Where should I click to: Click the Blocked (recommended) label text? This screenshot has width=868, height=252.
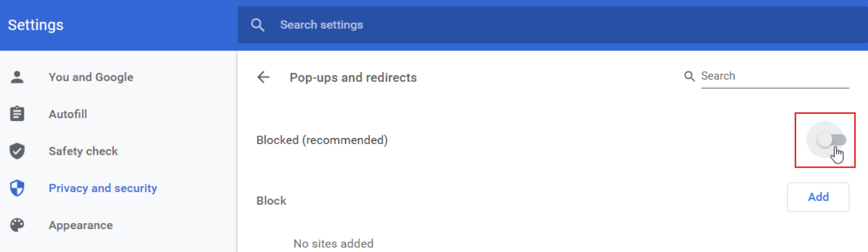click(x=322, y=141)
